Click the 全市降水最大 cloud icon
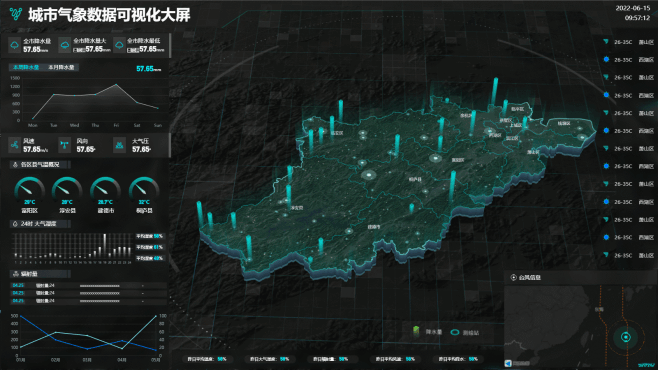The height and width of the screenshot is (370, 658). [65, 45]
